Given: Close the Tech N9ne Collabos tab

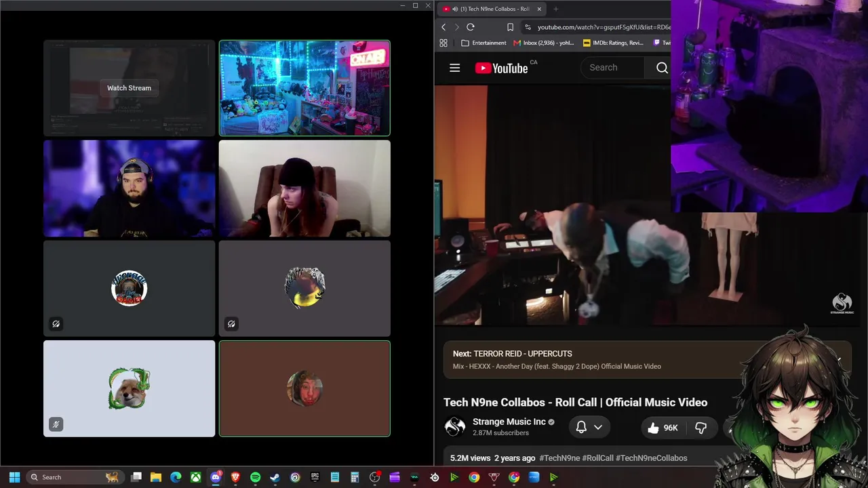Looking at the screenshot, I should (539, 9).
